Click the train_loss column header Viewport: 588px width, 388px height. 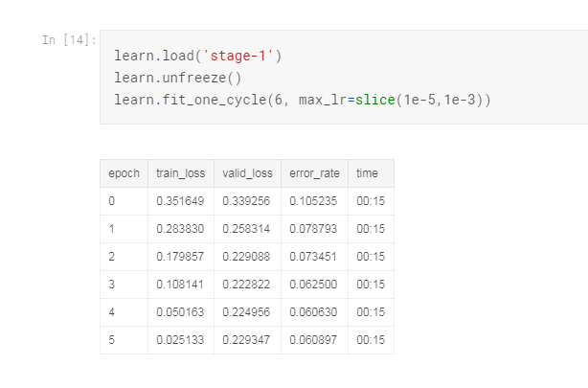(181, 173)
